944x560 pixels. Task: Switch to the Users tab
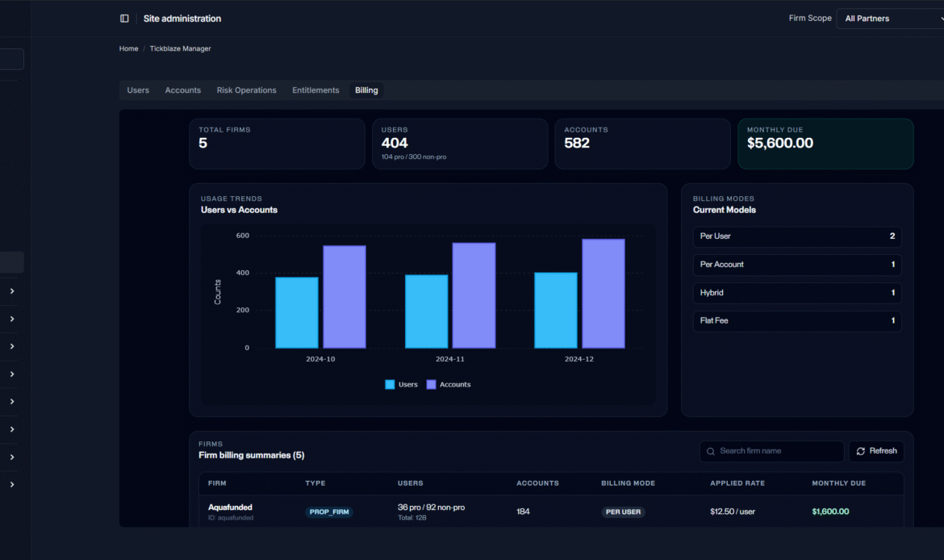[x=138, y=90]
